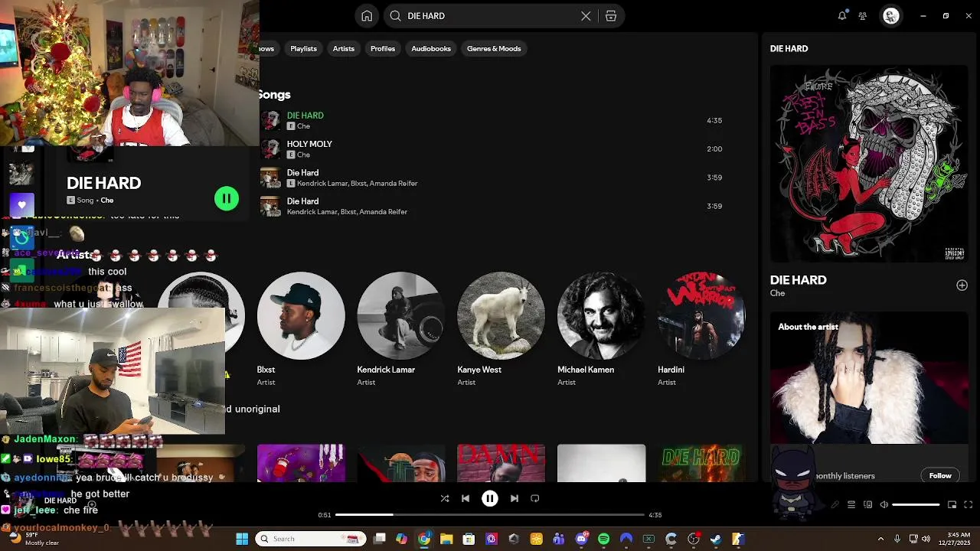Open File Explorer from the taskbar
Viewport: 980px width, 551px height.
[446, 539]
